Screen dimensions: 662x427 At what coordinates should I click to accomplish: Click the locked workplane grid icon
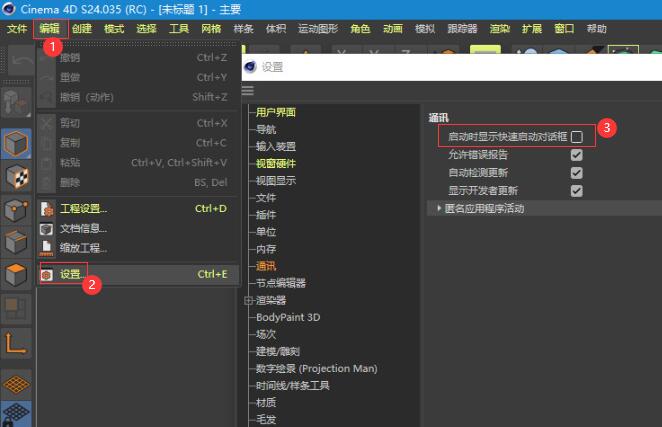pos(16,414)
